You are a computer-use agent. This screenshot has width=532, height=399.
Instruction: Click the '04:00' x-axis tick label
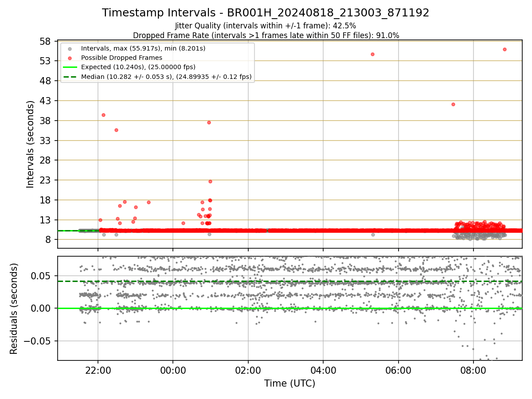[323, 370]
